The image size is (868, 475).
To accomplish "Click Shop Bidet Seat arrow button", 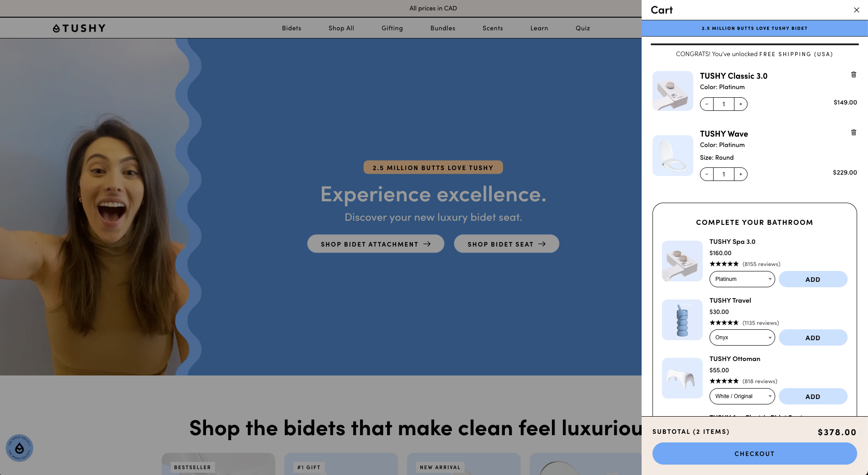I will (x=507, y=244).
